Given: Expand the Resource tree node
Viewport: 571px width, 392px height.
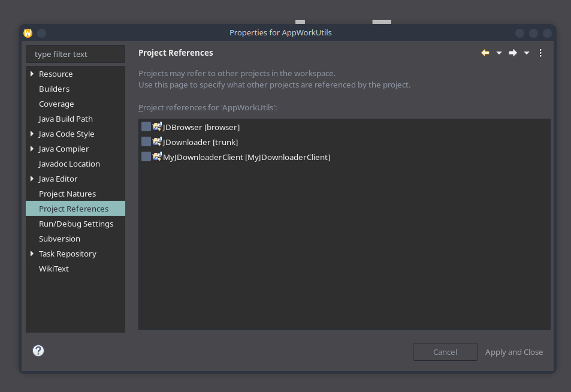Looking at the screenshot, I should [x=32, y=74].
